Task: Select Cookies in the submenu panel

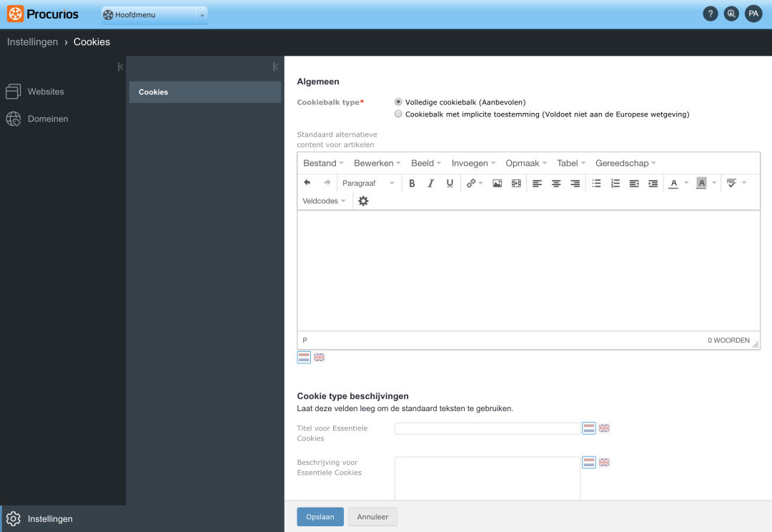Action: (205, 92)
